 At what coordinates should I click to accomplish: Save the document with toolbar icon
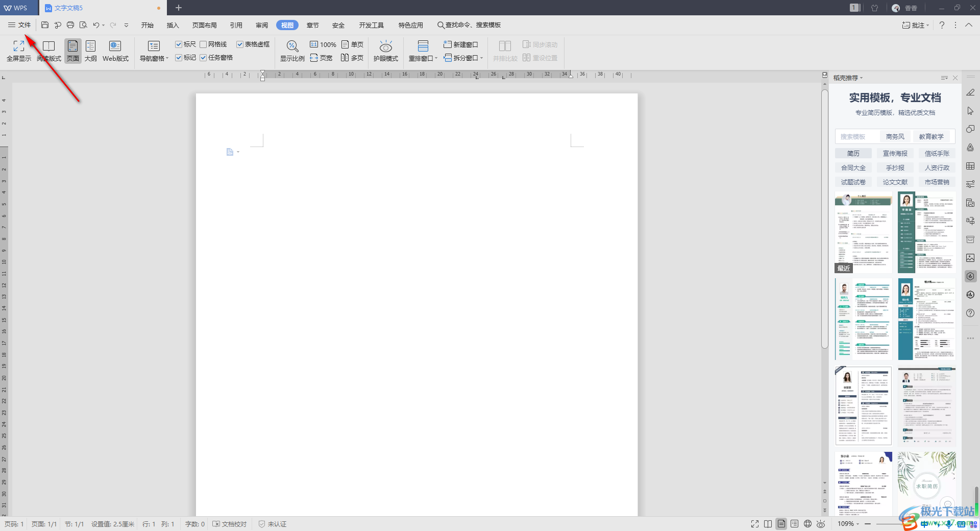(45, 25)
